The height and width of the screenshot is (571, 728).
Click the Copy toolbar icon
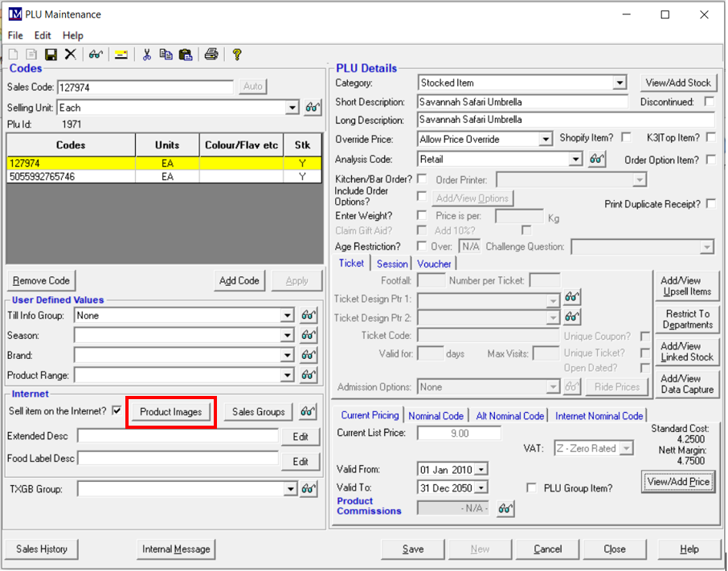[166, 55]
